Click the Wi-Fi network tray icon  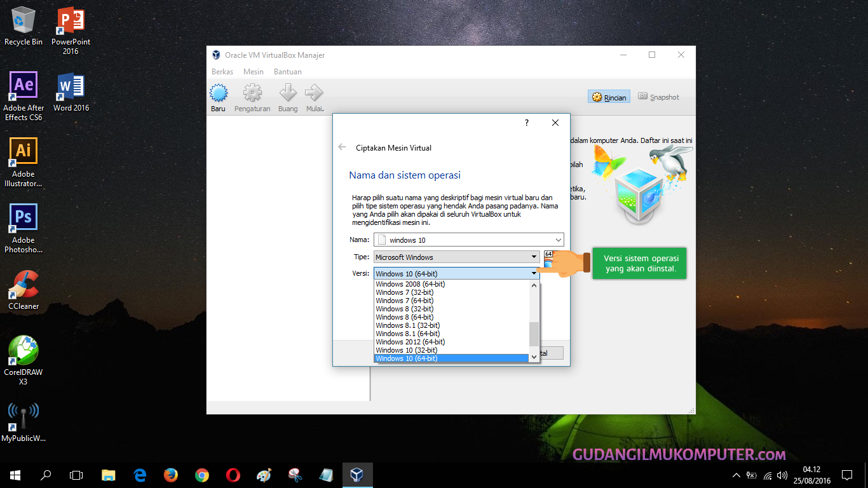(x=768, y=475)
